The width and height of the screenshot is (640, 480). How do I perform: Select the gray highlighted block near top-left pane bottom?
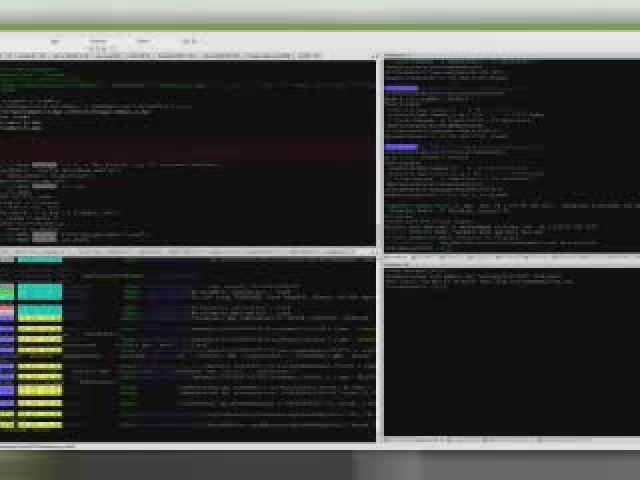pos(44,237)
